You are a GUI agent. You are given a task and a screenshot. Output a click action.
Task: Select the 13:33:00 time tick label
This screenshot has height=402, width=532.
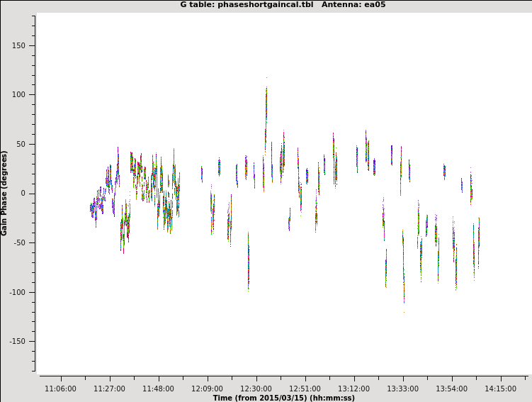[x=402, y=389]
